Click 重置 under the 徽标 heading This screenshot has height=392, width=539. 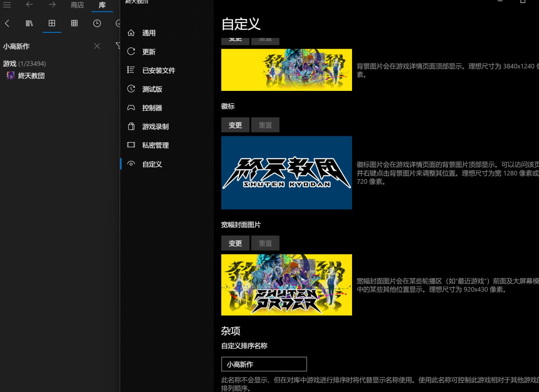[265, 125]
